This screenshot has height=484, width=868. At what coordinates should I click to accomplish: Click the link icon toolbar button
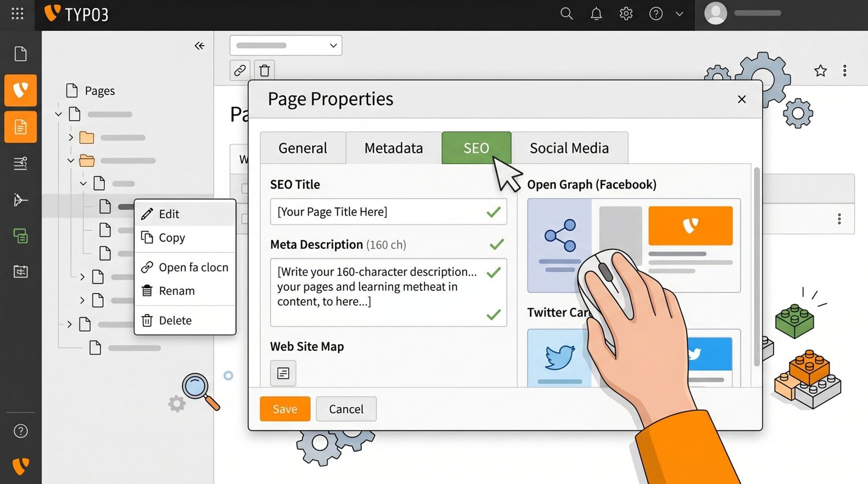point(240,70)
